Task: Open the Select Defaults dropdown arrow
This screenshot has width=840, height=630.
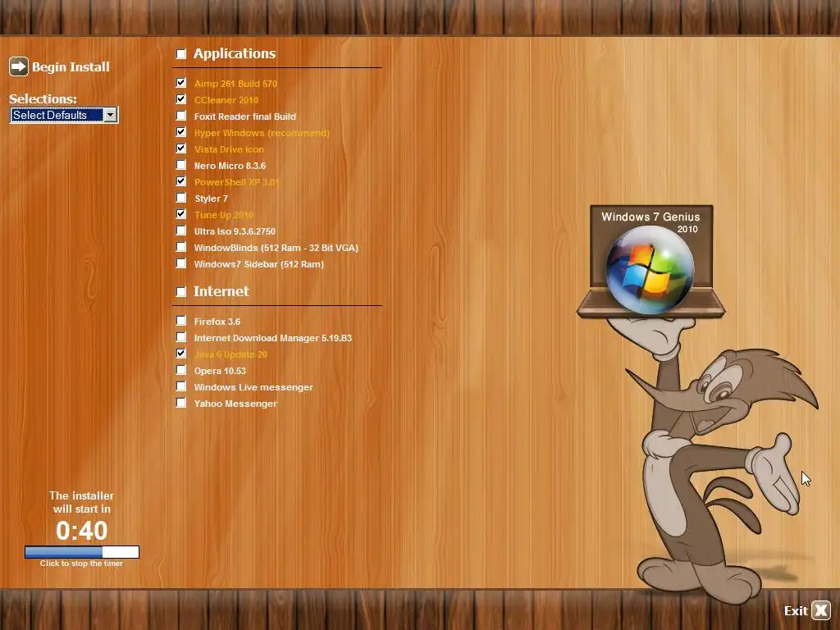Action: [111, 115]
